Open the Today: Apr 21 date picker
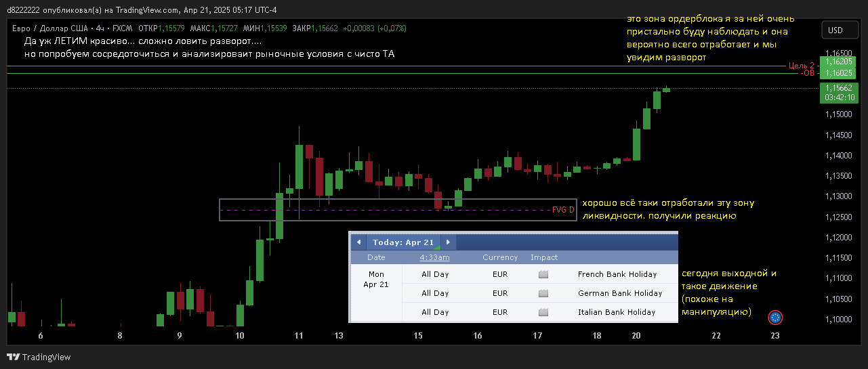The image size is (868, 369). click(x=403, y=242)
